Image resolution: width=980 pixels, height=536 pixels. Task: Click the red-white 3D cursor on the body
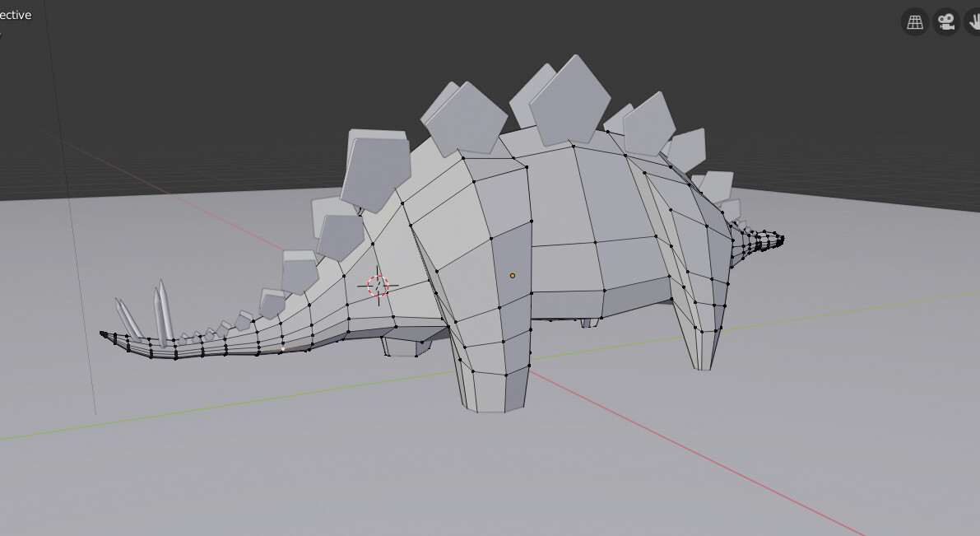pyautogui.click(x=379, y=286)
